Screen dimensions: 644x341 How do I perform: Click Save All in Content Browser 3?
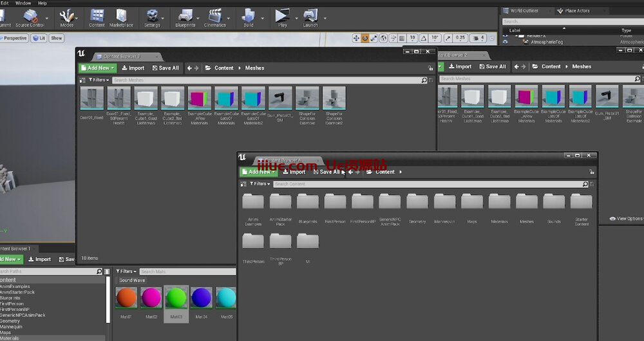coord(165,68)
